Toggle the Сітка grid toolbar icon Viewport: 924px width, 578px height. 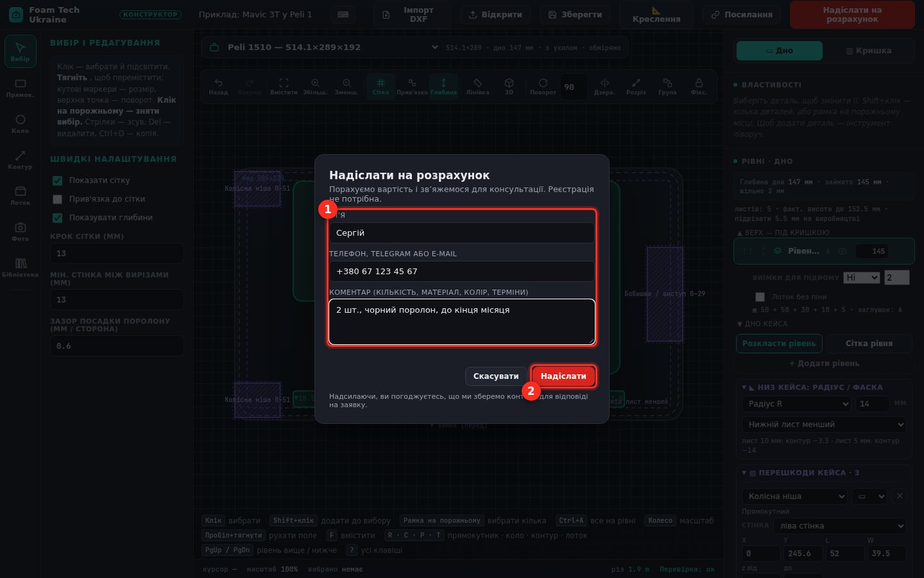381,86
